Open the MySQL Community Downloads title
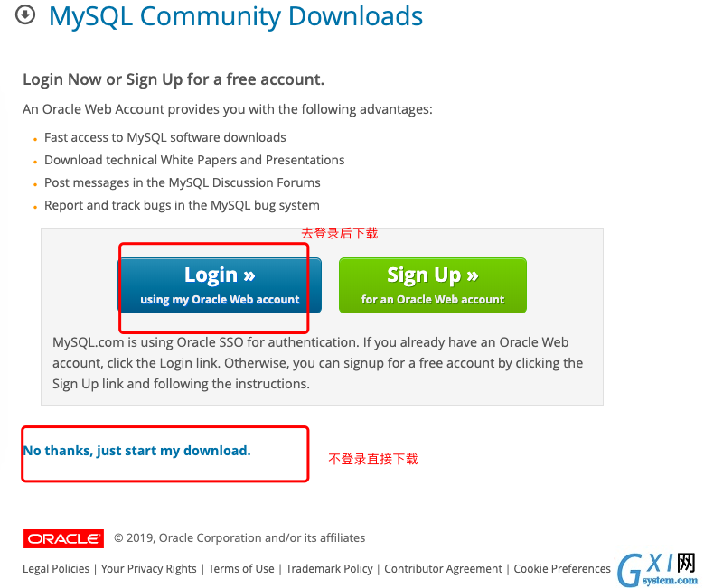The width and height of the screenshot is (704, 588). [236, 16]
